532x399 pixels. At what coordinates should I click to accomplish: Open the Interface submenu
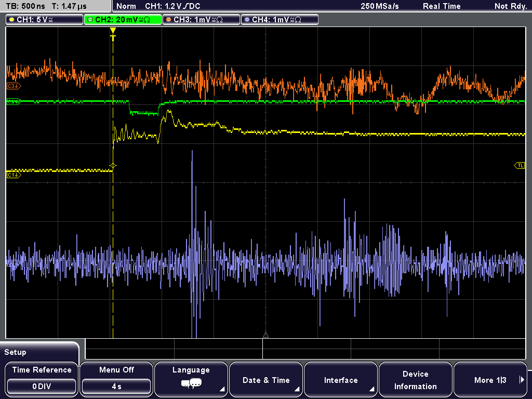click(x=341, y=379)
